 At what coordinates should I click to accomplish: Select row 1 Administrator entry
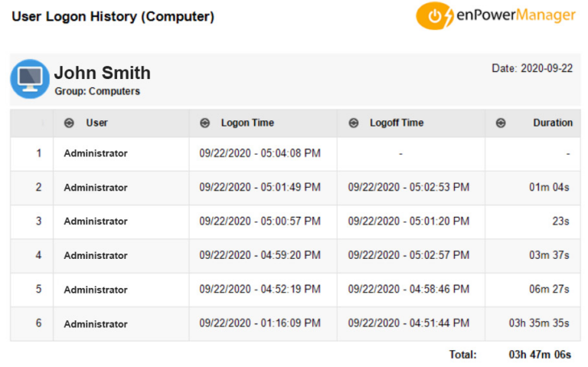(x=96, y=153)
